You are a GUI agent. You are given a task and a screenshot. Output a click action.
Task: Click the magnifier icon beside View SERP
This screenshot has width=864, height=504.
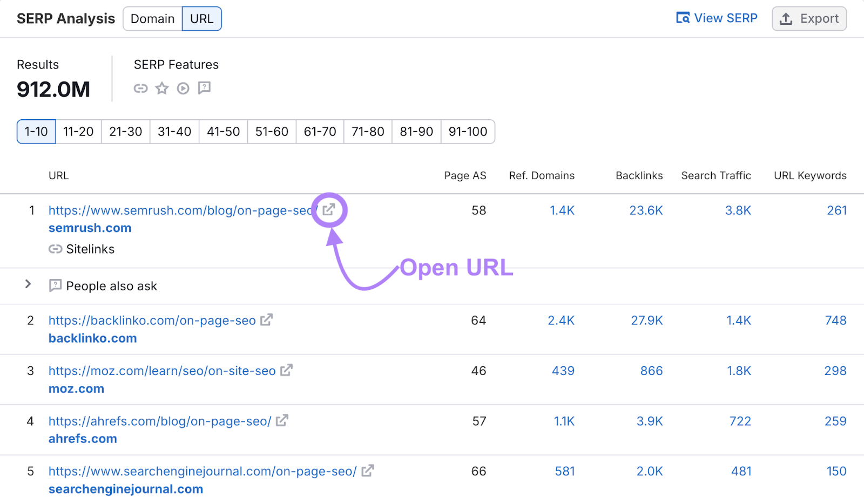pos(683,18)
